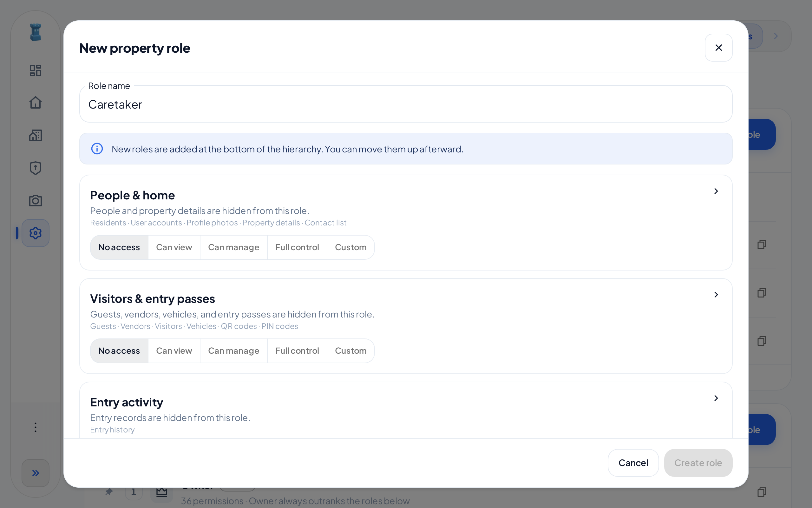Open the buildings sidebar icon
This screenshot has height=508, width=812.
[35, 135]
